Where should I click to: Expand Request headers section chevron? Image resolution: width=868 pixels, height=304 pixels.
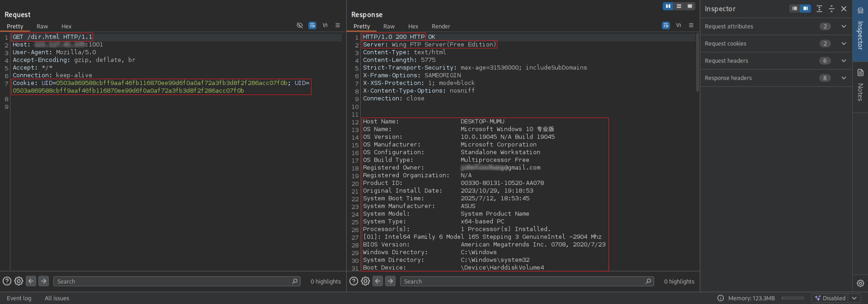[x=844, y=61]
